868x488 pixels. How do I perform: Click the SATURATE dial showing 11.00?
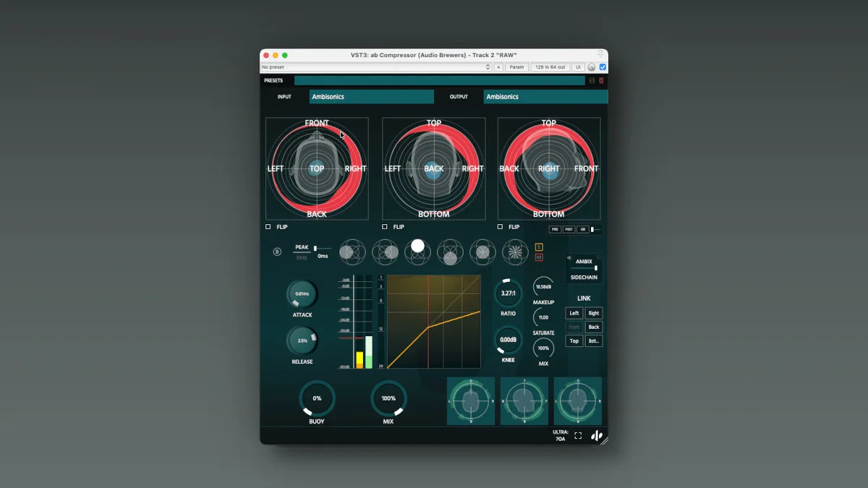point(543,317)
